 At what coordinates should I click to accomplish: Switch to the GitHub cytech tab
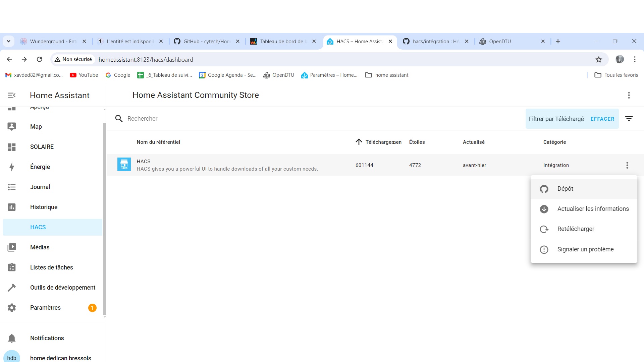207,41
